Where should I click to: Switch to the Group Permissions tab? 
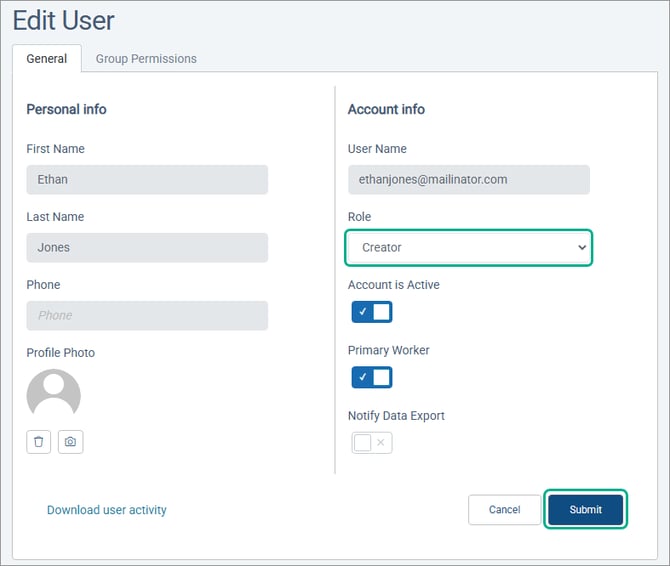tap(146, 59)
